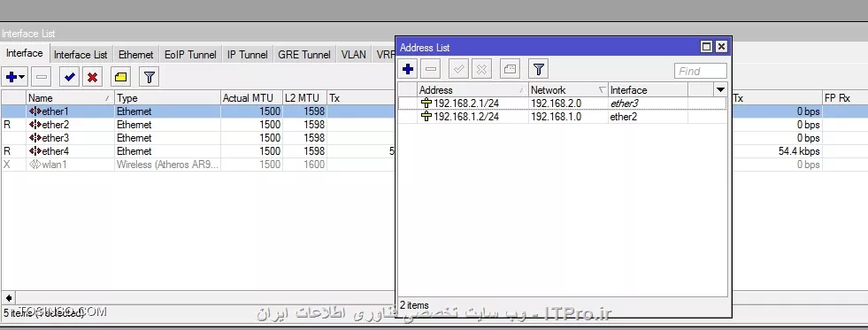
Task: Switch to IP Tunnel tab
Action: (x=248, y=54)
